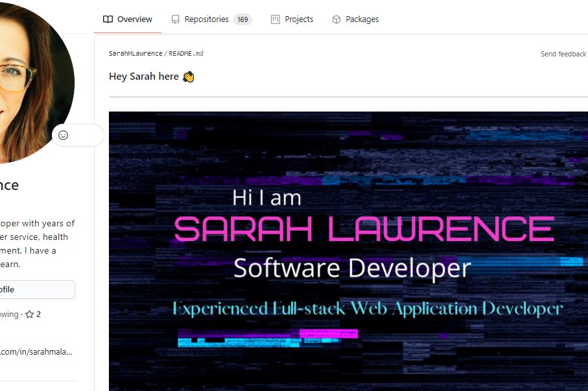Open the Projects tab
The height and width of the screenshot is (391, 588).
coord(292,19)
